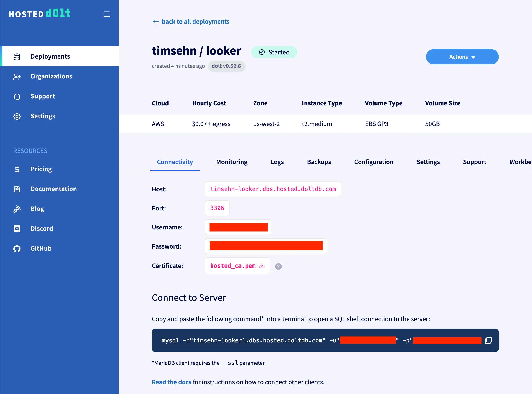This screenshot has width=532, height=394.
Task: Open the certificate help tooltip
Action: (278, 266)
